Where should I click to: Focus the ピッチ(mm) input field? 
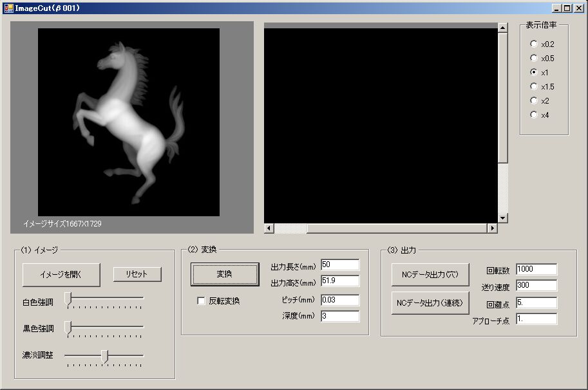point(340,300)
